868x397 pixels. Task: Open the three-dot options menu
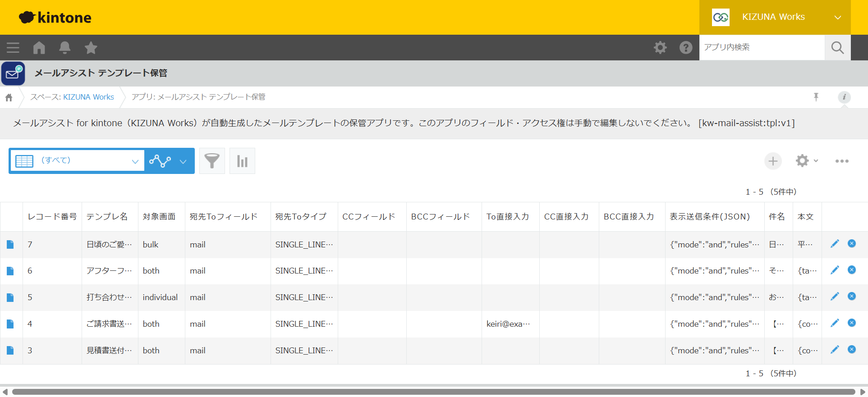tap(841, 161)
